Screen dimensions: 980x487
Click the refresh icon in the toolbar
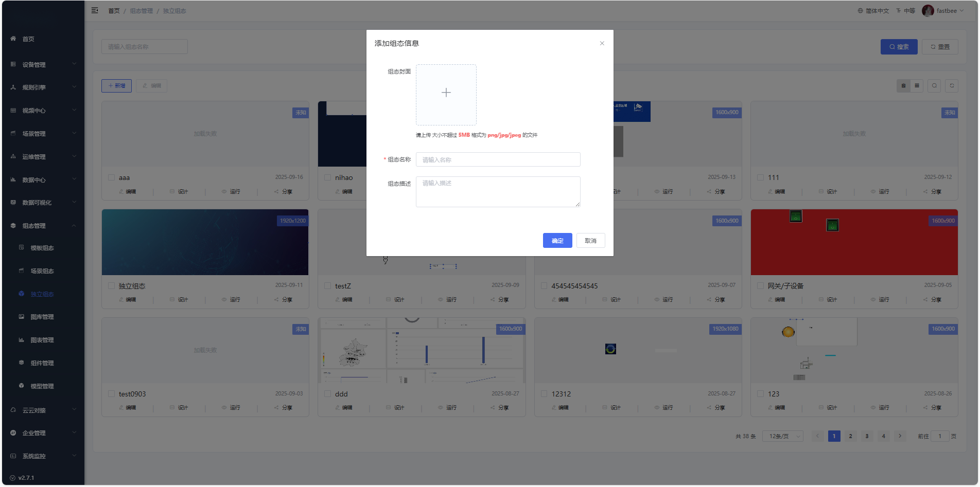952,86
